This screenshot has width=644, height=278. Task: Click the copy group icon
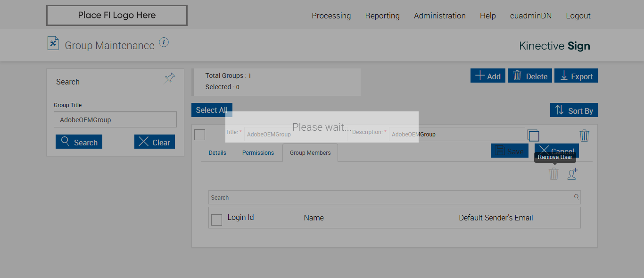(x=533, y=135)
